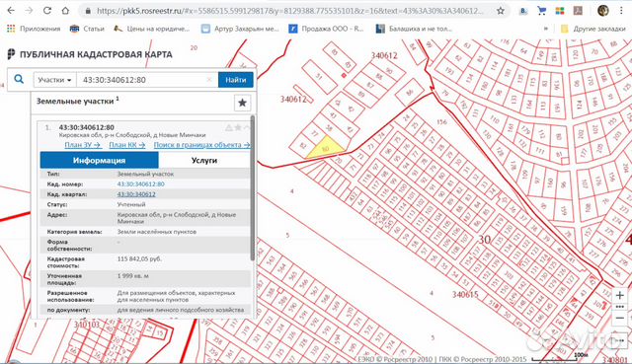Image resolution: width=632 pixels, height=364 pixels.
Task: Go to the browser home page
Action: (65, 11)
